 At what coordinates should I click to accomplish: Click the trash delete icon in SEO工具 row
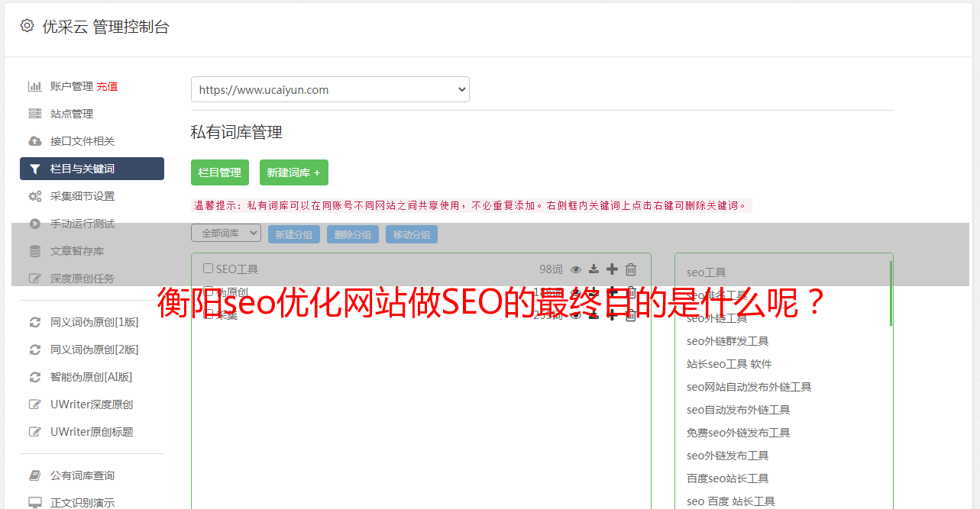(x=631, y=269)
